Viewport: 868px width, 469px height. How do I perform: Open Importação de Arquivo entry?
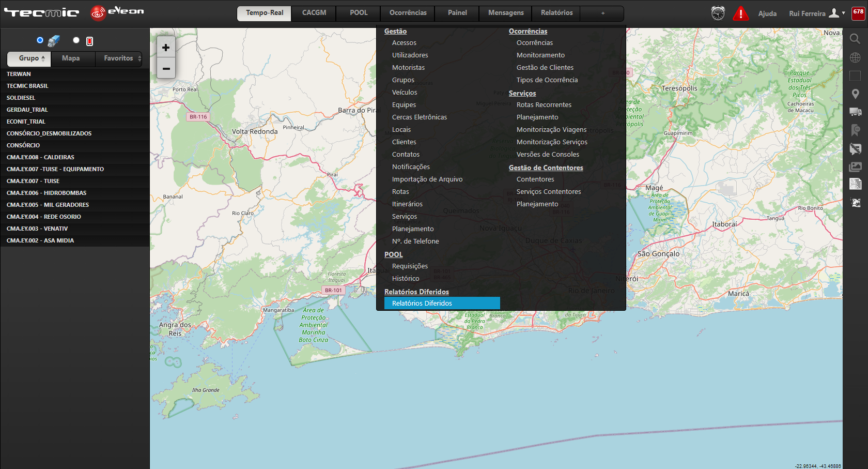427,179
